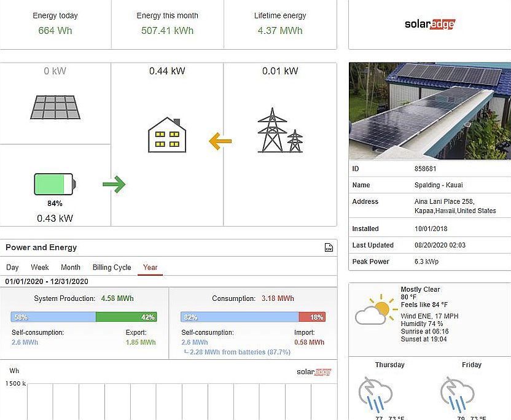Switch to the Month tab
Screen dimensions: 511x420
coord(70,267)
